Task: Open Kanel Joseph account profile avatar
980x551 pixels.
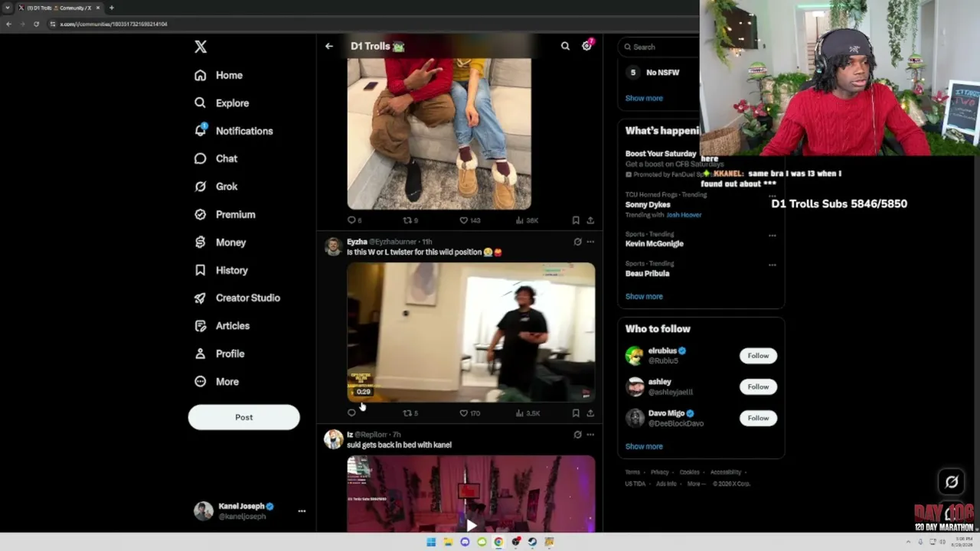Action: [204, 510]
